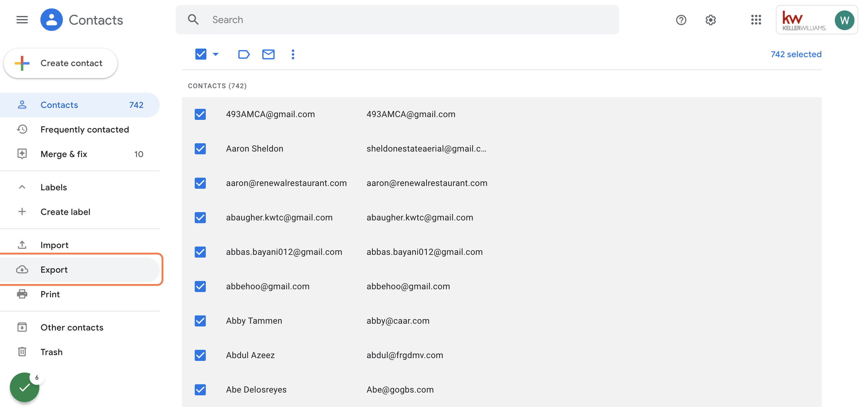Open the selection dropdown arrow beside the select-all checkbox
This screenshot has height=407, width=868.
(x=216, y=54)
